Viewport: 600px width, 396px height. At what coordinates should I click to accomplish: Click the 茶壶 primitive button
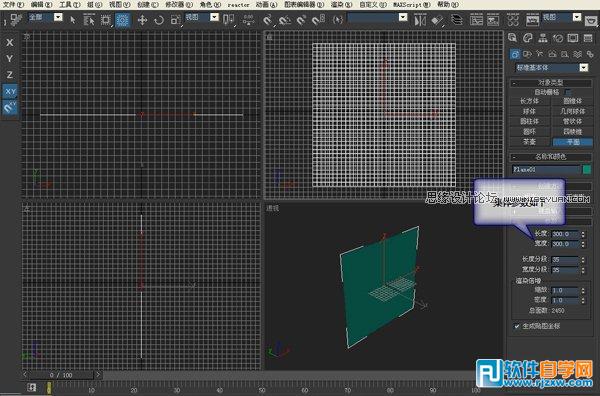coord(530,142)
